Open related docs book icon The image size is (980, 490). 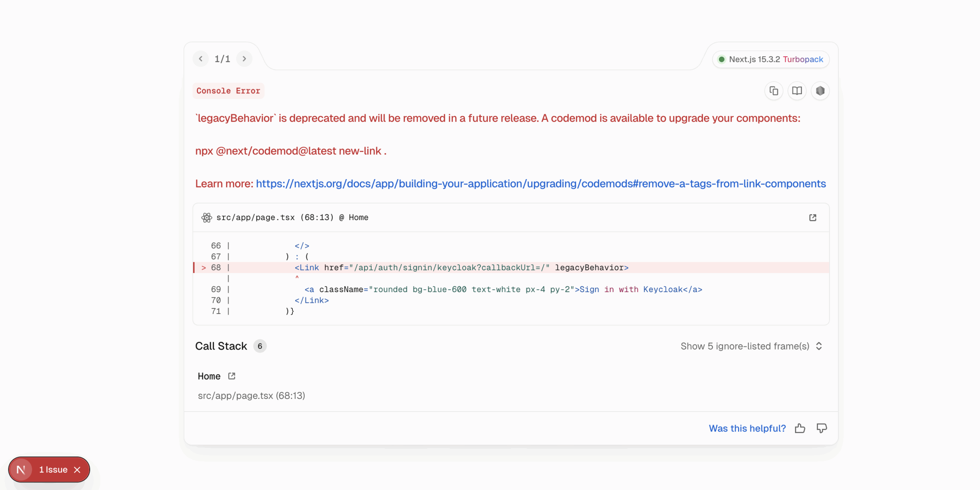[x=797, y=91]
